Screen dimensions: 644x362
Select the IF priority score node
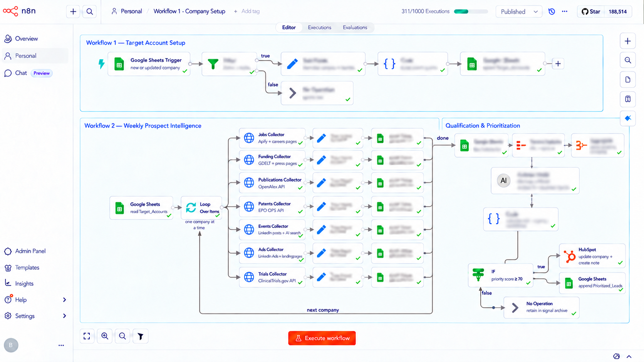tap(501, 275)
